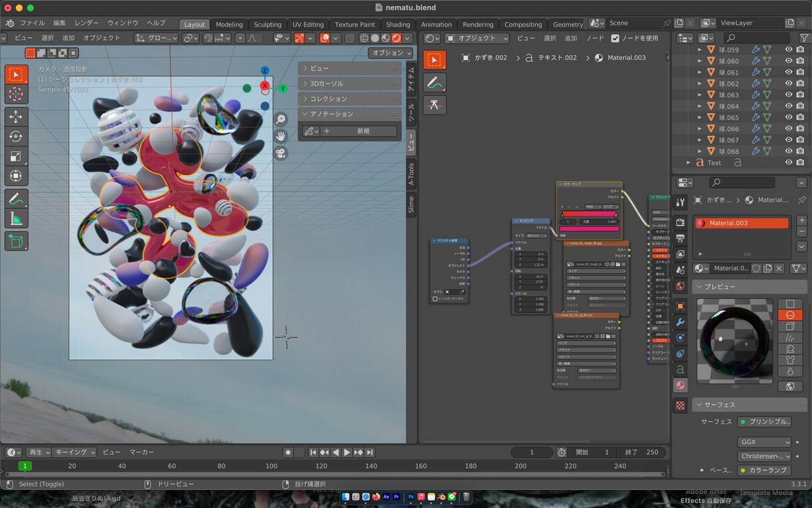Expand the コレクション panel

point(349,99)
